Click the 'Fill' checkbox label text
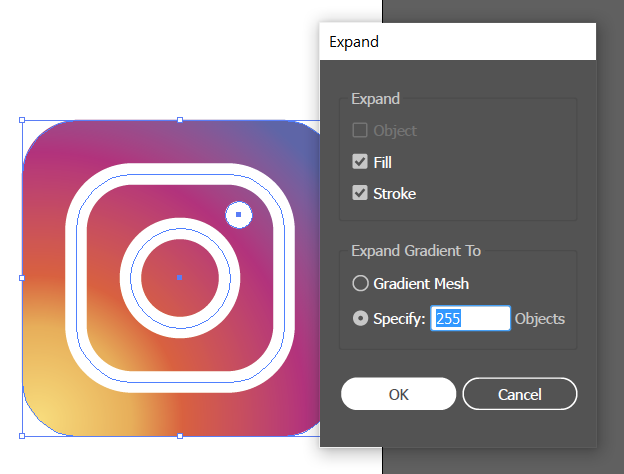Image resolution: width=624 pixels, height=474 pixels. point(382,162)
